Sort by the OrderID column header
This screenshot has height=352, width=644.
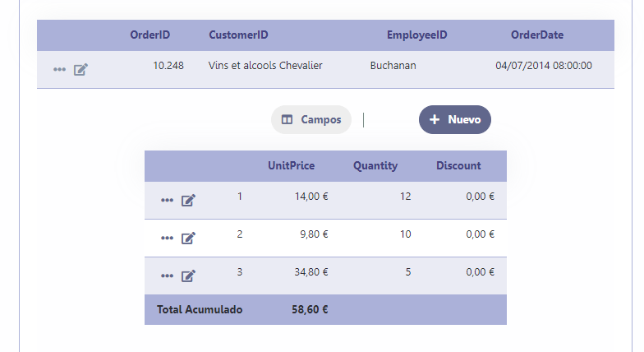tap(150, 35)
